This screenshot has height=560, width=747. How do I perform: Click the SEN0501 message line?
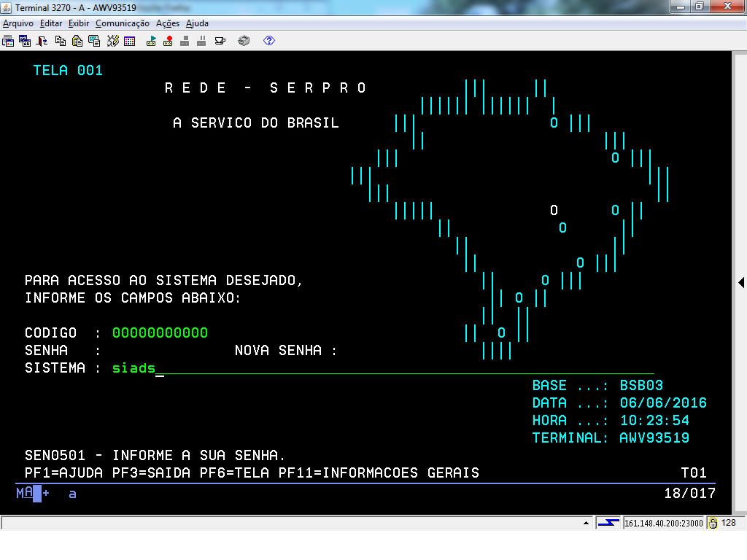(155, 455)
